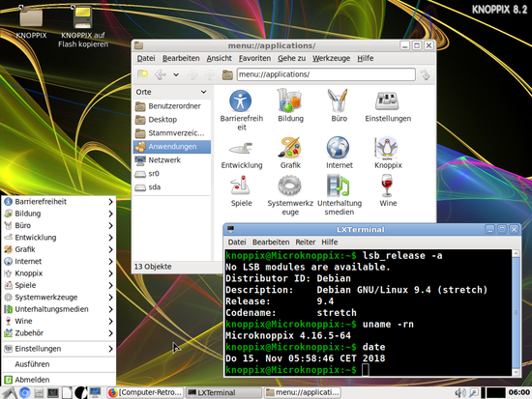Click the home folder icon beside address bar

[227, 74]
